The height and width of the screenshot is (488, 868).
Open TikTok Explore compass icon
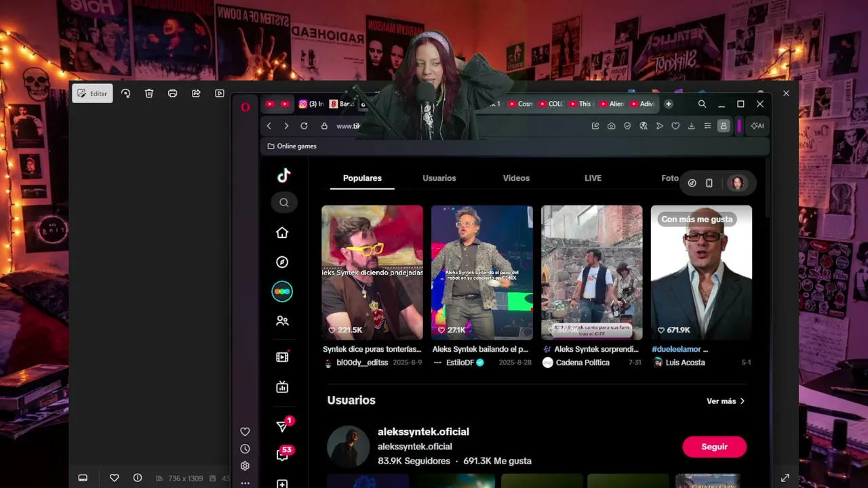click(282, 262)
